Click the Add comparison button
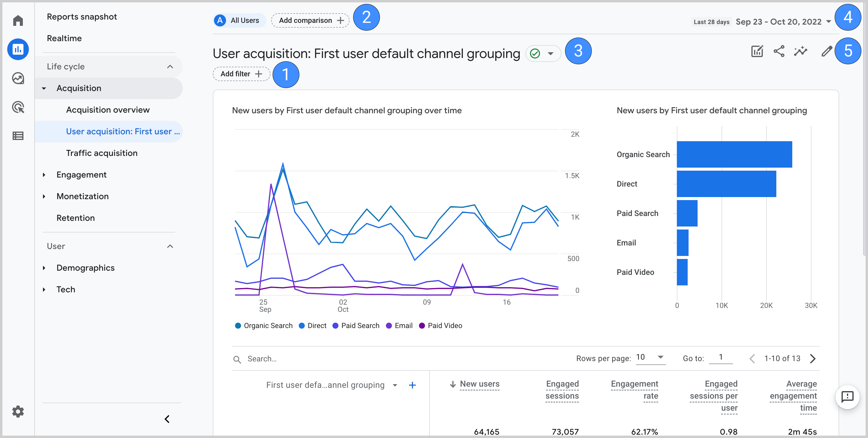 (310, 20)
